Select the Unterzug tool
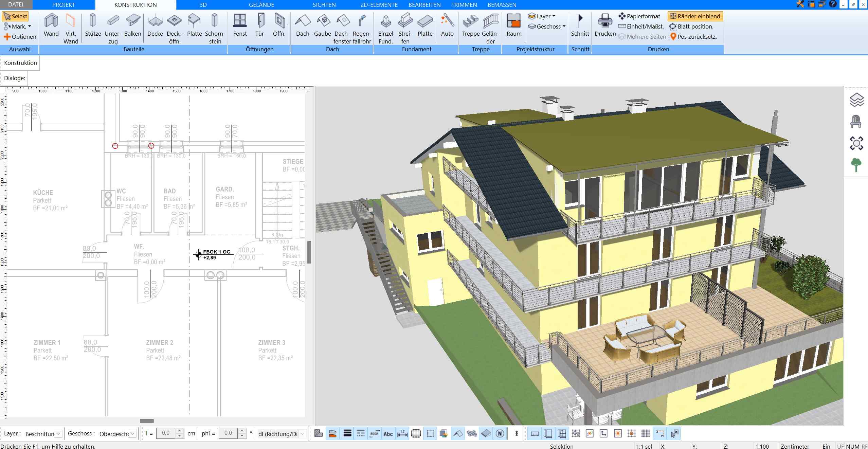Viewport: 868px width, 449px height. [113, 29]
